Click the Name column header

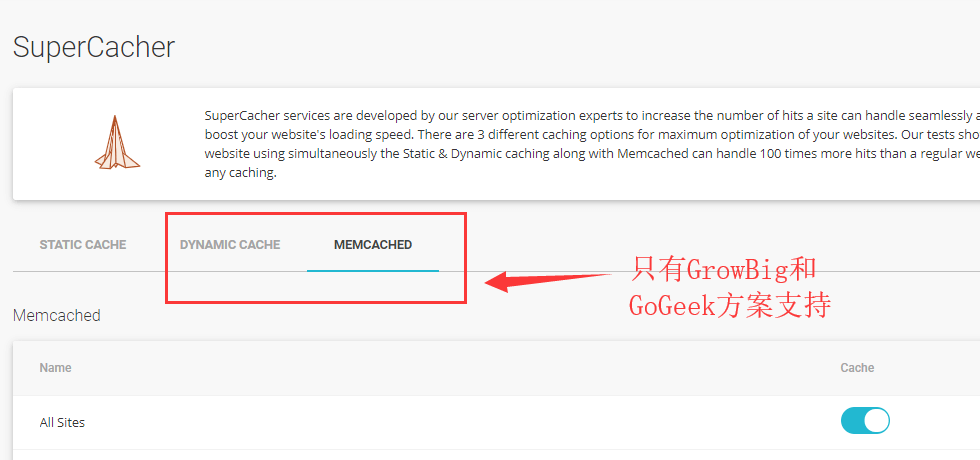click(x=55, y=368)
